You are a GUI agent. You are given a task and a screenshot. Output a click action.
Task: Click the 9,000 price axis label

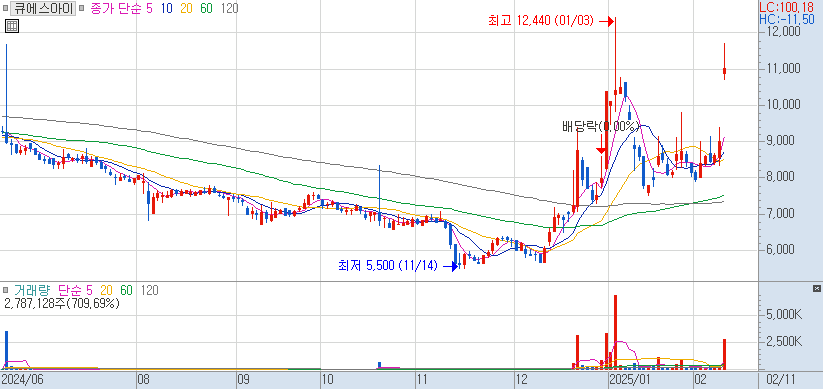click(x=784, y=141)
